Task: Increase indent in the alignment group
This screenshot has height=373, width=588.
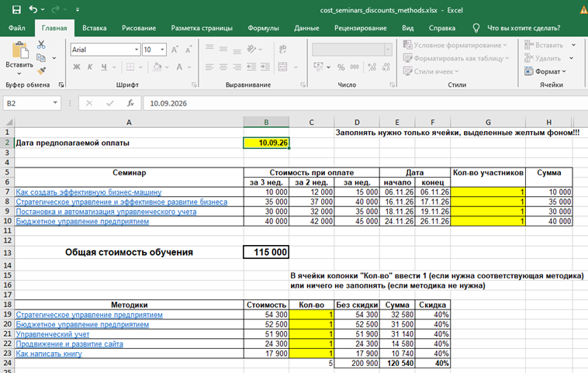Action: click(x=265, y=67)
